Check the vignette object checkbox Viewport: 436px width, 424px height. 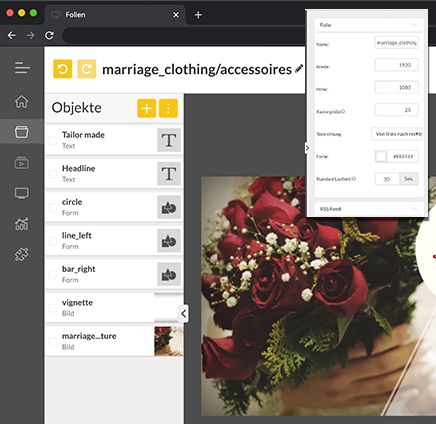tap(53, 308)
